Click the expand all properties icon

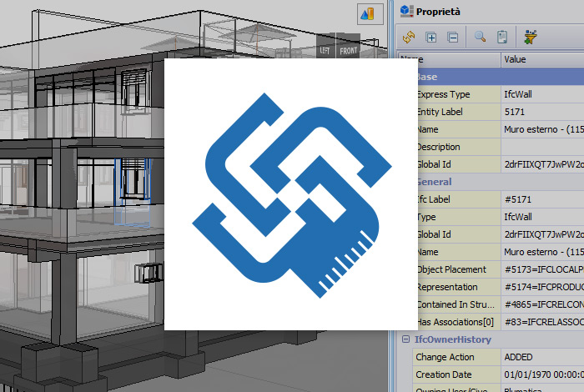click(x=431, y=37)
